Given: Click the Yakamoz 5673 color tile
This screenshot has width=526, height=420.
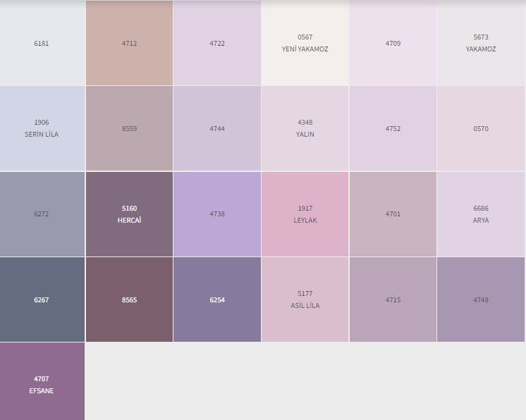Looking at the screenshot, I should coord(481,43).
